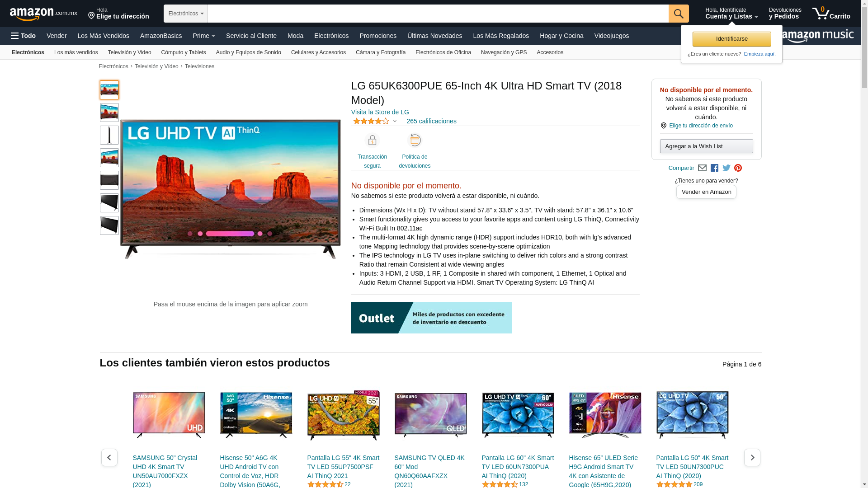Expand the Electrónicos search category dropdown
Image resolution: width=868 pixels, height=488 pixels.
pyautogui.click(x=186, y=14)
